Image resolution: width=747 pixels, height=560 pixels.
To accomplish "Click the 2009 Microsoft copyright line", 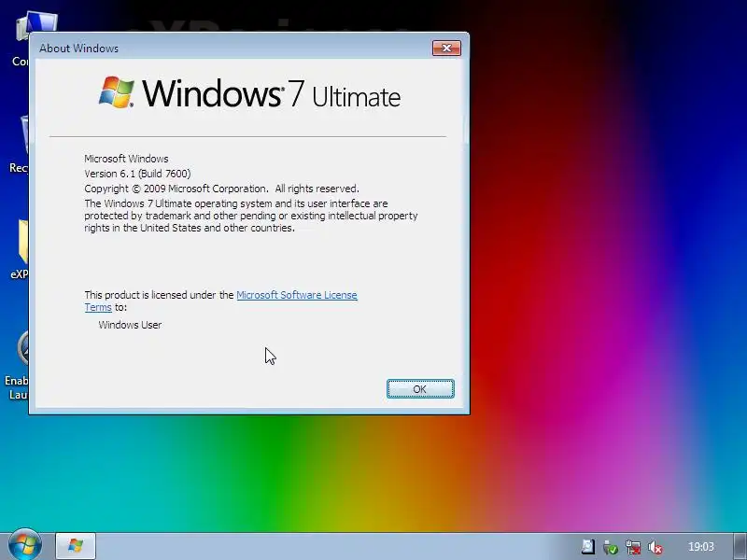I will [x=221, y=189].
